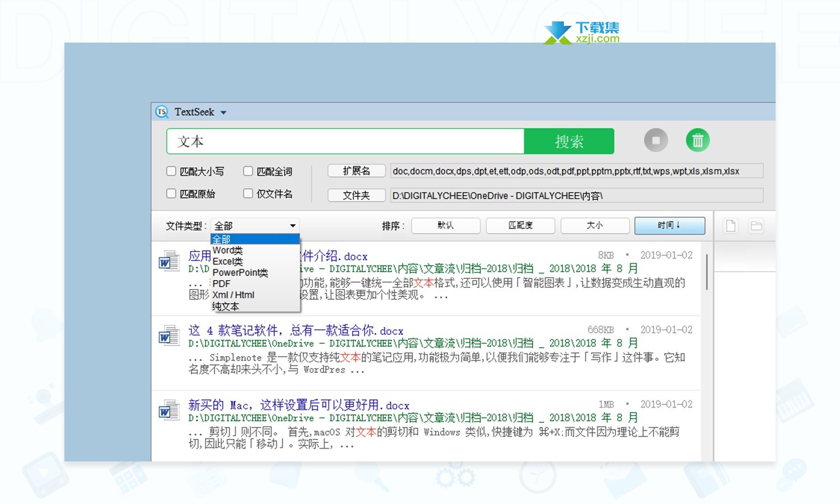840x504 pixels.
Task: Click the file path of the 新买的 Mac result
Action: [413, 418]
